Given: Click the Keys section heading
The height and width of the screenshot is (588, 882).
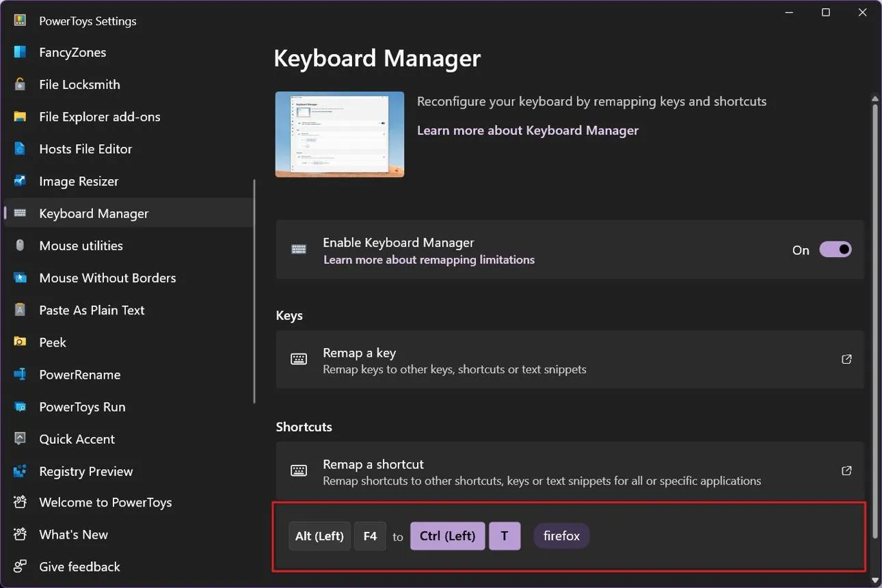Looking at the screenshot, I should [x=289, y=316].
